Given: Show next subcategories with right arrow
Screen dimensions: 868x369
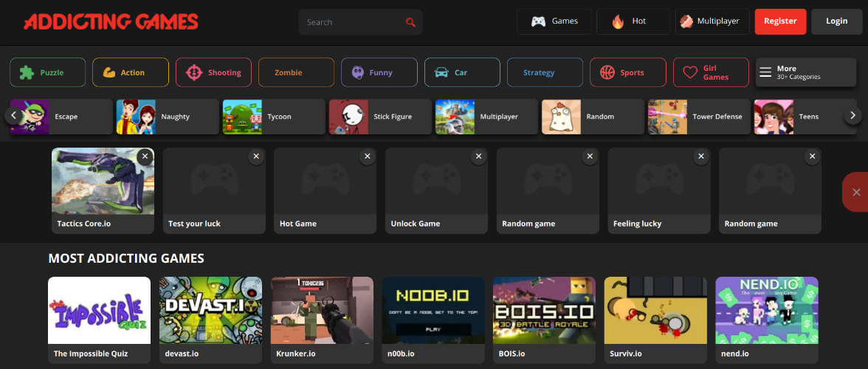Looking at the screenshot, I should coord(852,116).
